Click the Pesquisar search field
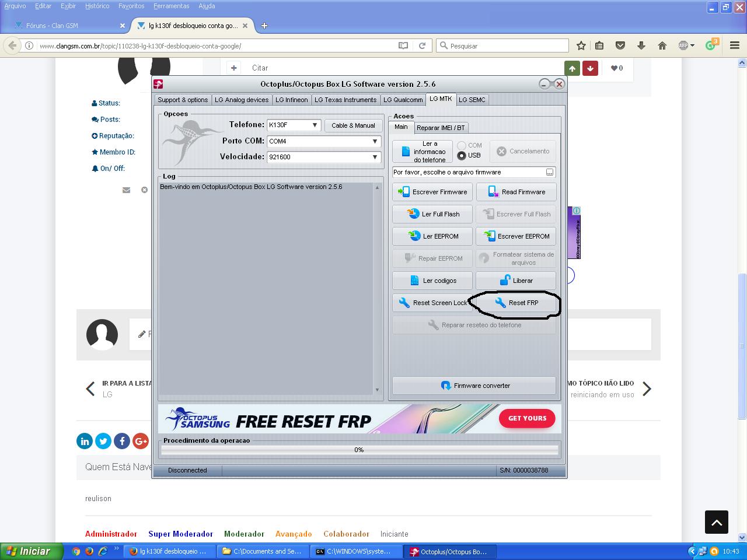The image size is (747, 560). (x=502, y=45)
